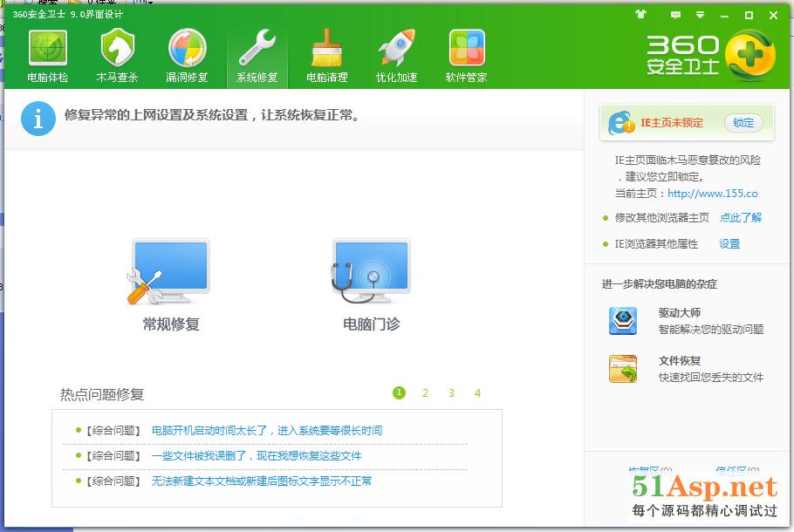Open 优化加速 rocket icon

(396, 48)
